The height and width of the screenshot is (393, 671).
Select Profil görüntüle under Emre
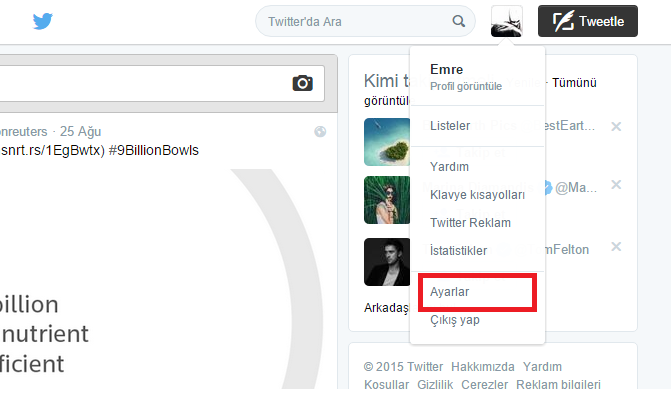(466, 86)
